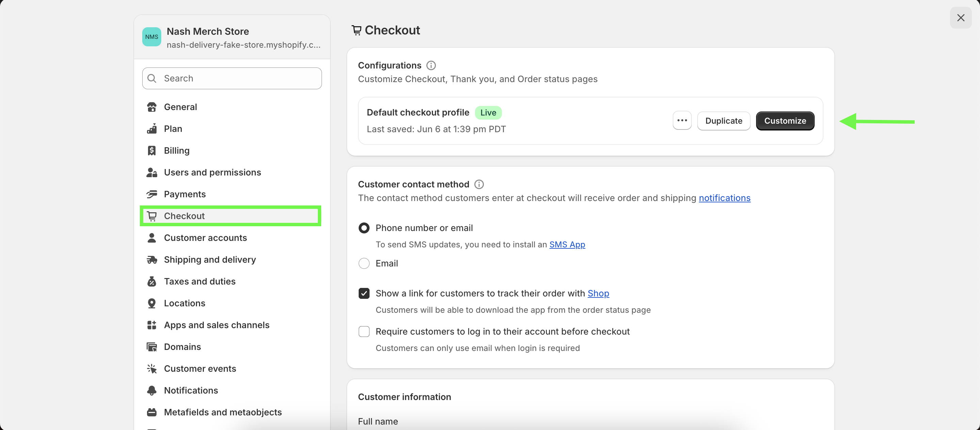Click the settings Search field
The height and width of the screenshot is (430, 980).
[x=232, y=78]
